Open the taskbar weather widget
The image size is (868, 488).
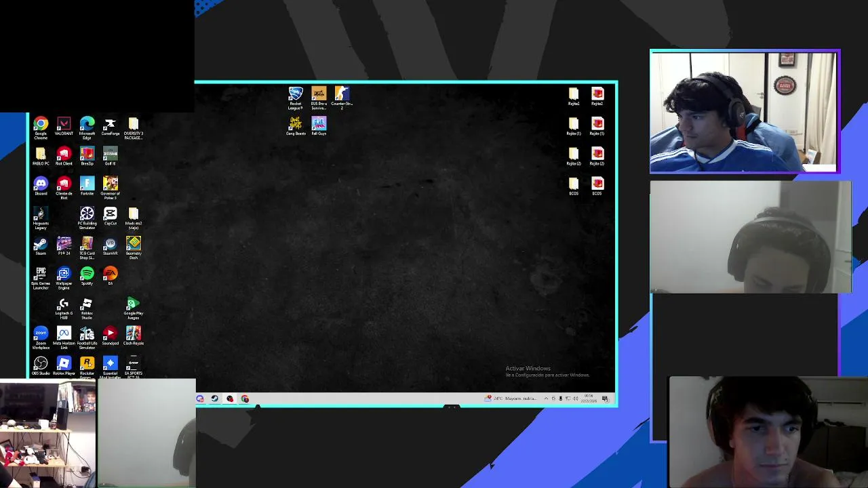[x=511, y=399]
